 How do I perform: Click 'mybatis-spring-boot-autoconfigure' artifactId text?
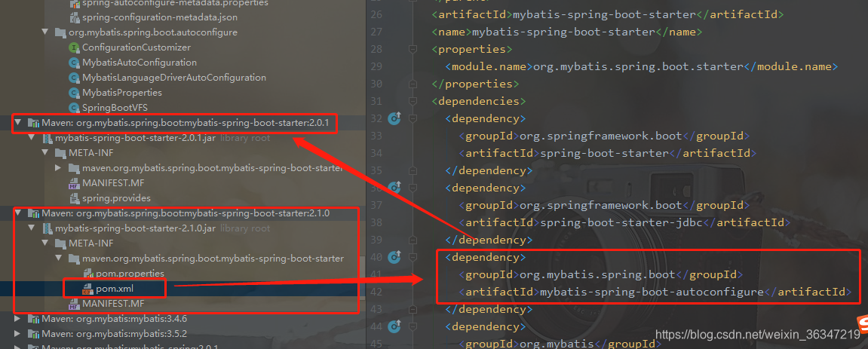click(x=652, y=292)
